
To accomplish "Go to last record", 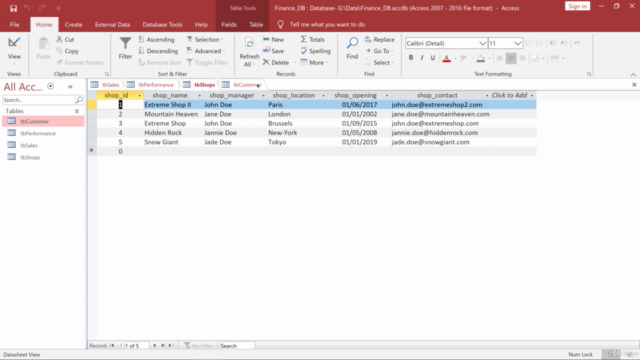I will (x=163, y=346).
